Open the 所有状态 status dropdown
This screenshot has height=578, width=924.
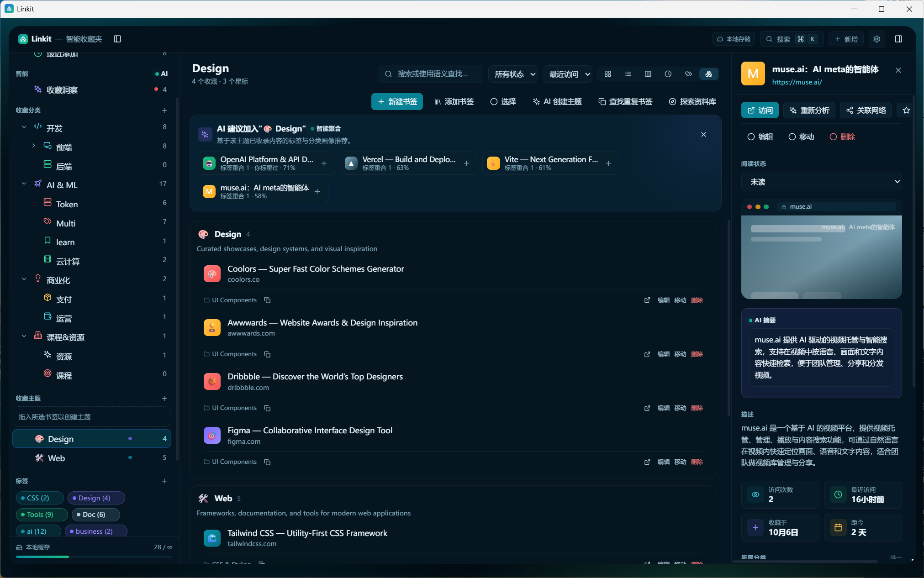(513, 74)
